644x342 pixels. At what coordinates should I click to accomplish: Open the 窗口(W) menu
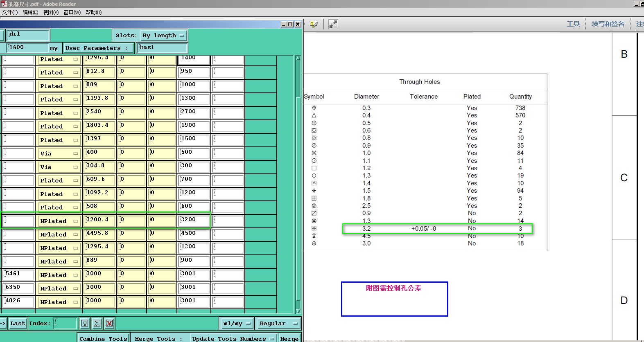click(72, 12)
